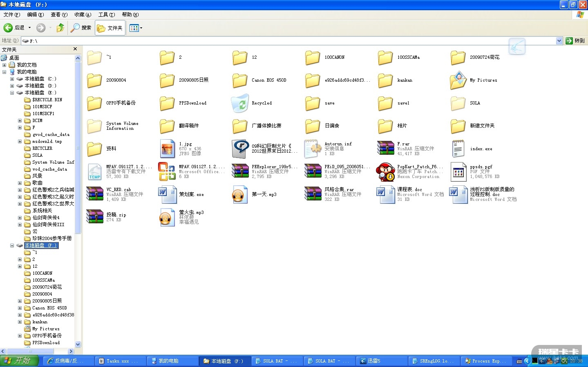Click the 转到 go button
Image resolution: width=588 pixels, height=367 pixels.
point(575,41)
